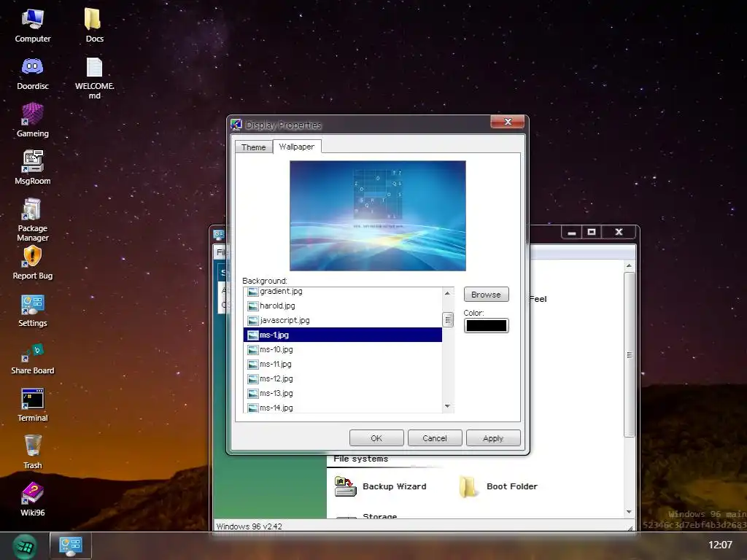Select ms-13.jpg wallpaper entry
Screen dimensions: 747x560
[x=343, y=393]
